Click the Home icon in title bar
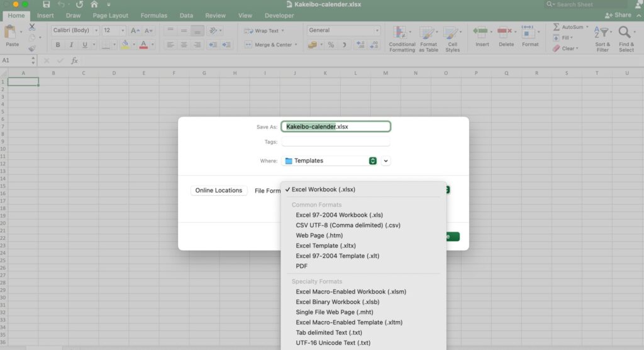This screenshot has height=350, width=644. tap(94, 4)
